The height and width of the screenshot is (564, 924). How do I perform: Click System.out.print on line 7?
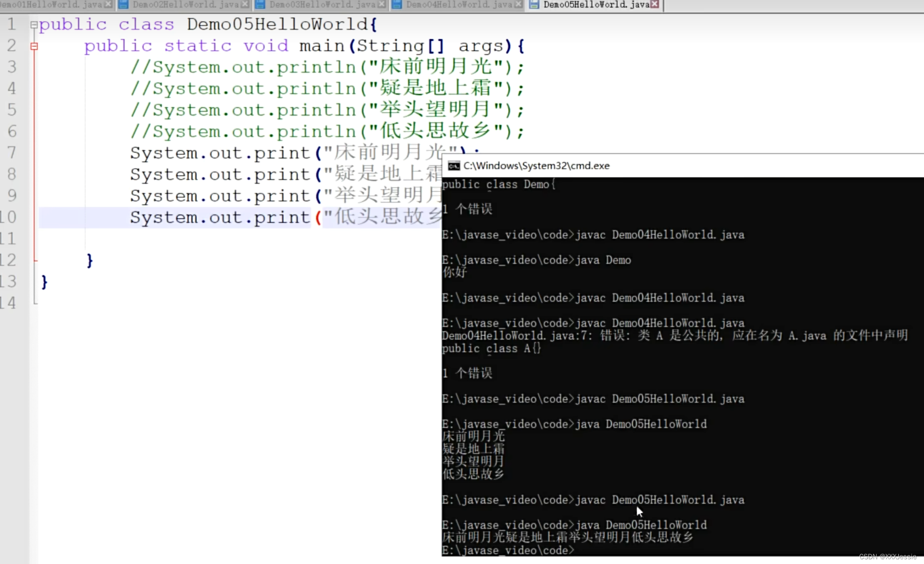tap(220, 153)
